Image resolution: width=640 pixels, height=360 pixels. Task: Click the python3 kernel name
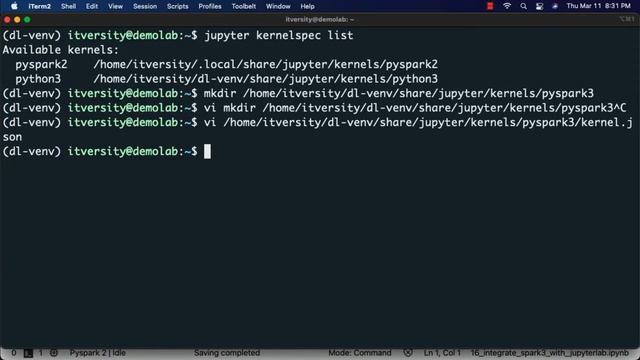click(38, 79)
